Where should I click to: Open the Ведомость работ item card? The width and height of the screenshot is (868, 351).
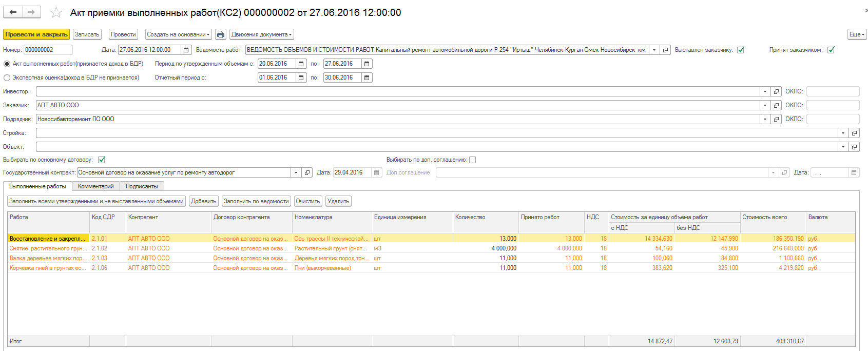pyautogui.click(x=666, y=50)
